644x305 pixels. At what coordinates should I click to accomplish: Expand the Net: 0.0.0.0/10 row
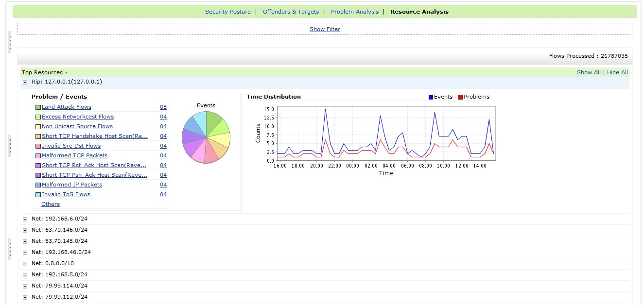click(25, 264)
